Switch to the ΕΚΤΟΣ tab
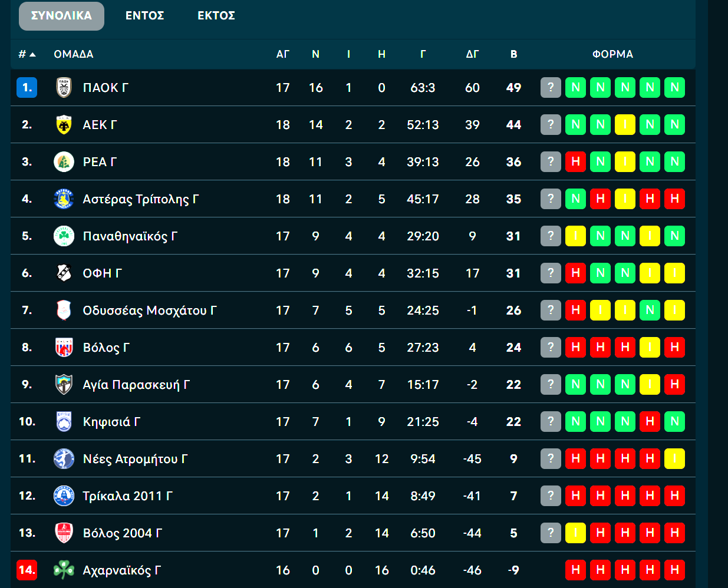The width and height of the screenshot is (728, 588). coord(216,16)
